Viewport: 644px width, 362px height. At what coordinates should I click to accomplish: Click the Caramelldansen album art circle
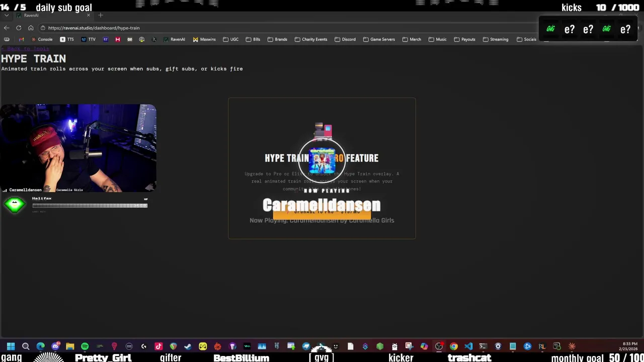click(322, 160)
